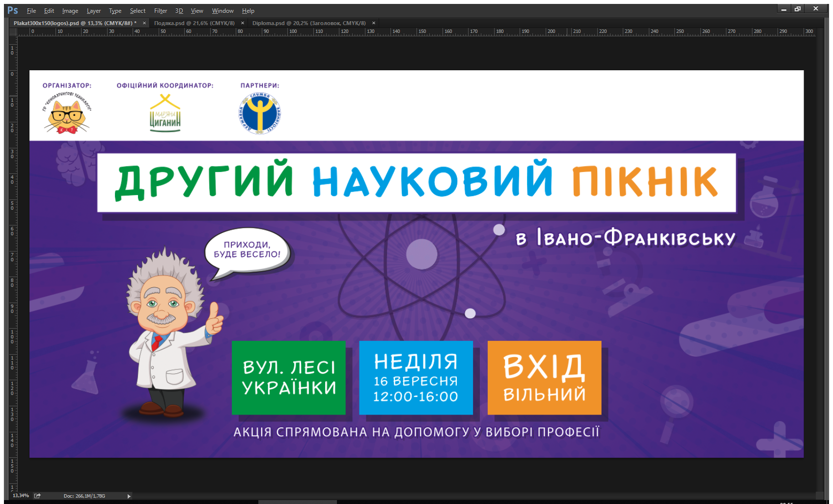Close the Diploma.psd document tab
Image resolution: width=833 pixels, height=504 pixels.
click(x=374, y=23)
